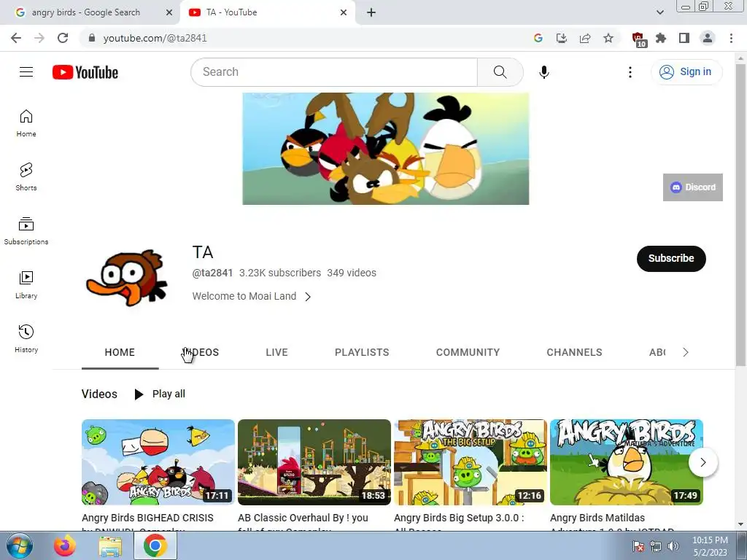
Task: Click the uBlock extension icon with badge 10
Action: pyautogui.click(x=638, y=39)
